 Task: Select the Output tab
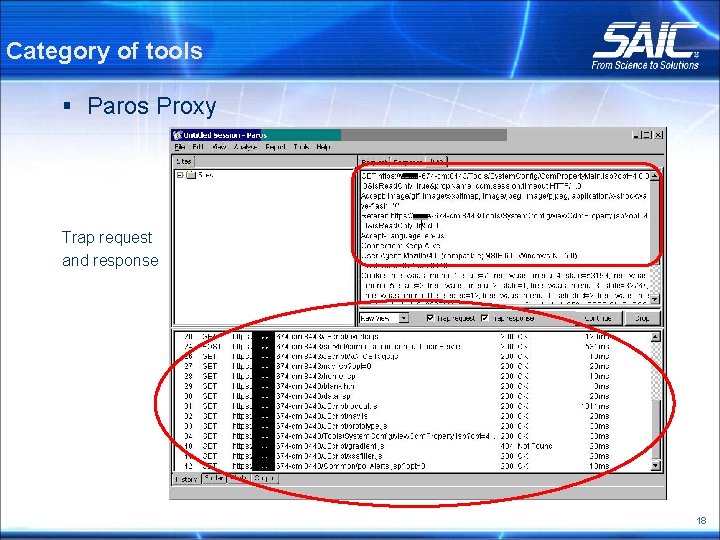pos(264,478)
